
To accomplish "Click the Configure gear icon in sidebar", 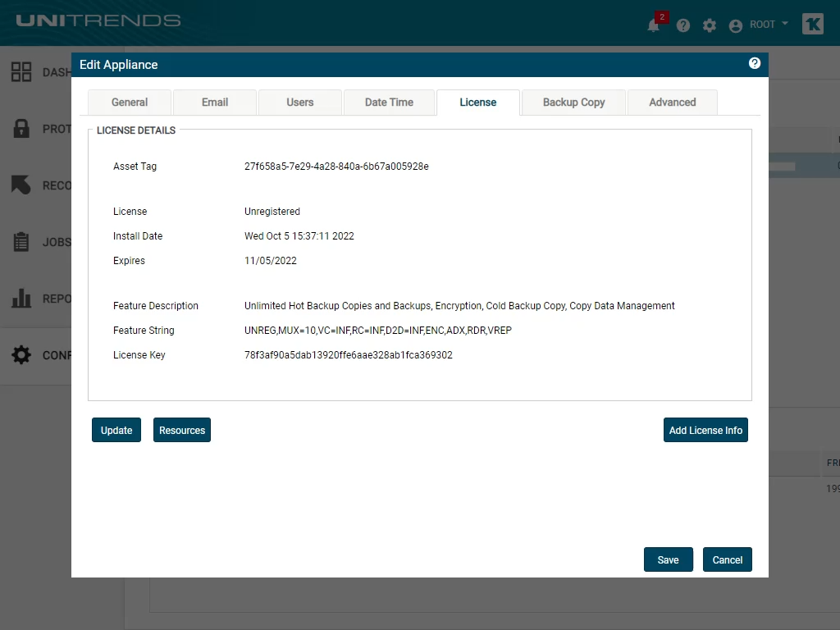I will (21, 354).
